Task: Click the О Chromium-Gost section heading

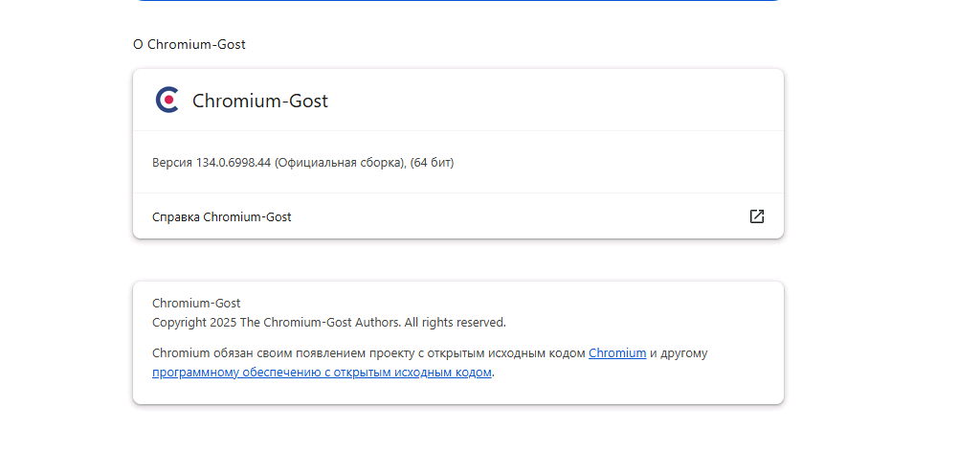Action: point(189,44)
